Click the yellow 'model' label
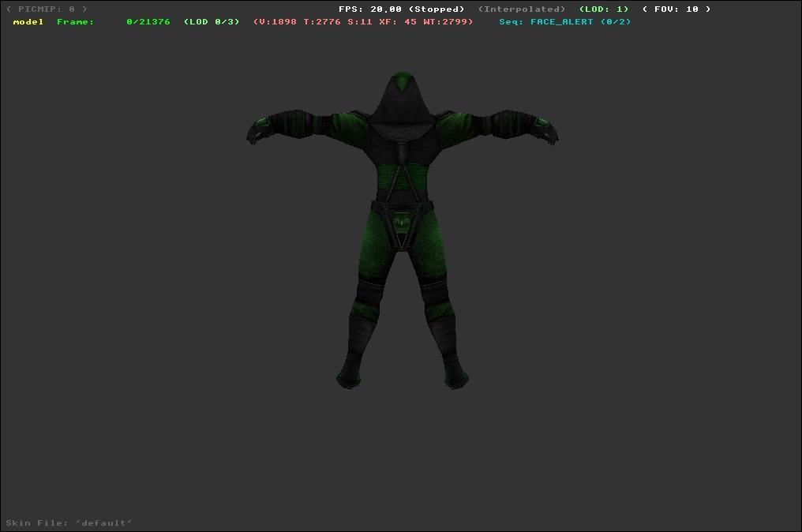 click(28, 22)
